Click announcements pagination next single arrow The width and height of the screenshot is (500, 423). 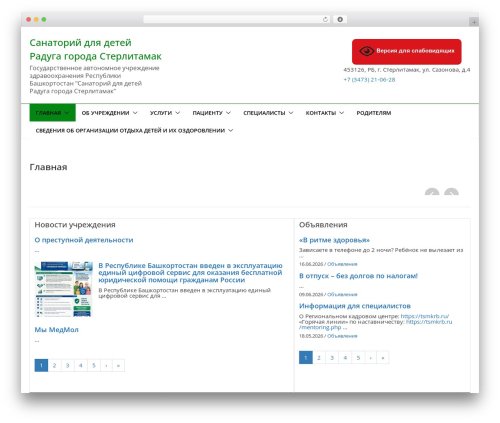coord(371,357)
